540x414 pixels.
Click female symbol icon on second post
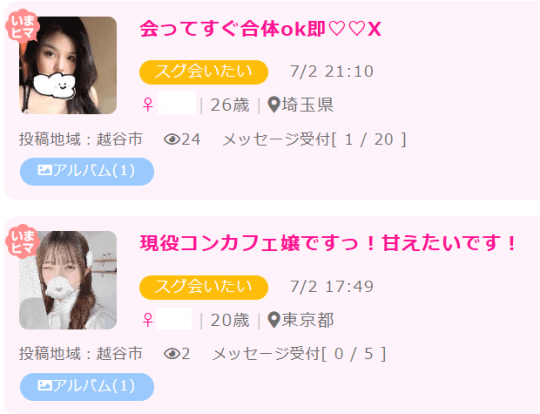click(148, 320)
